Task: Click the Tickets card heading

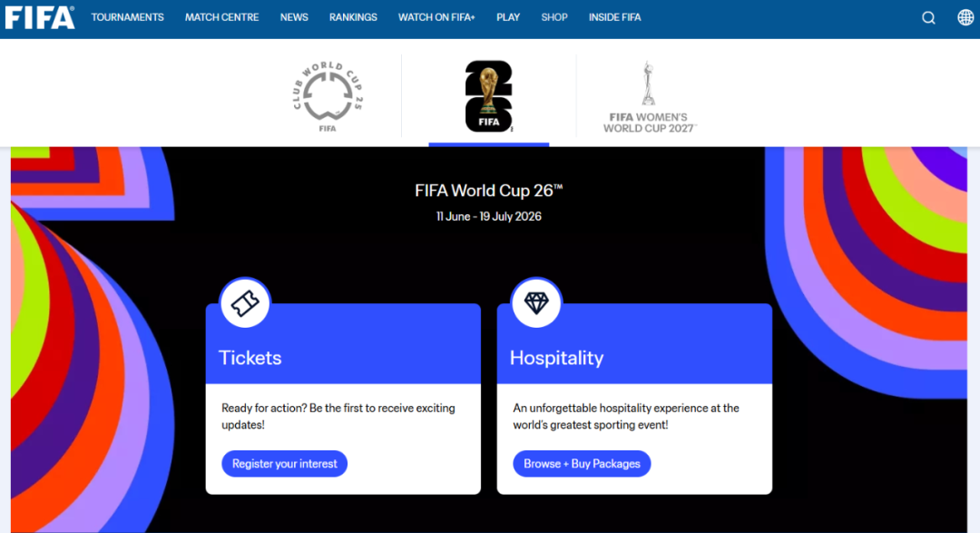Action: (x=250, y=358)
